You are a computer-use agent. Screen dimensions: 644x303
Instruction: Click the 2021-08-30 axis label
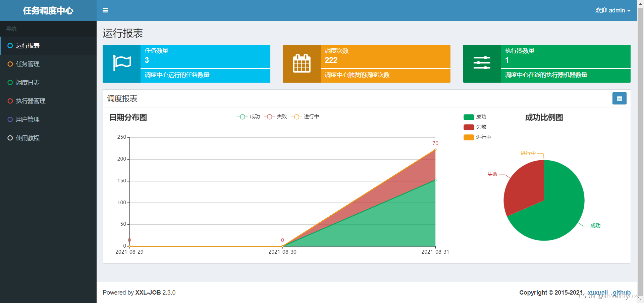282,252
